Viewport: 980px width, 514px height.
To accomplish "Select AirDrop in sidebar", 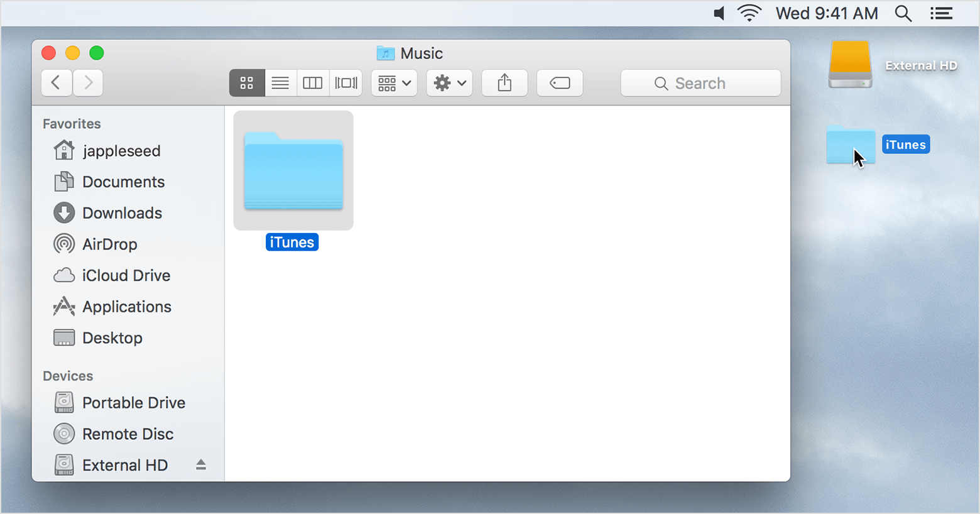I will [95, 244].
